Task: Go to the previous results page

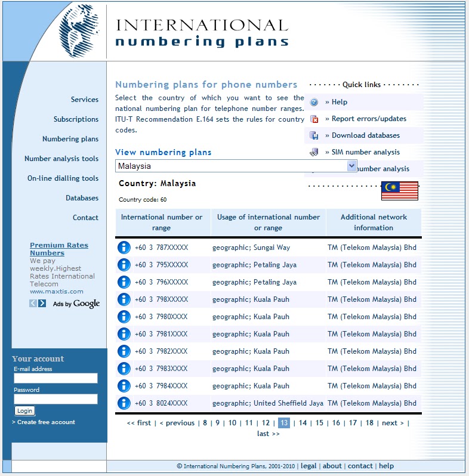Action: coord(177,423)
